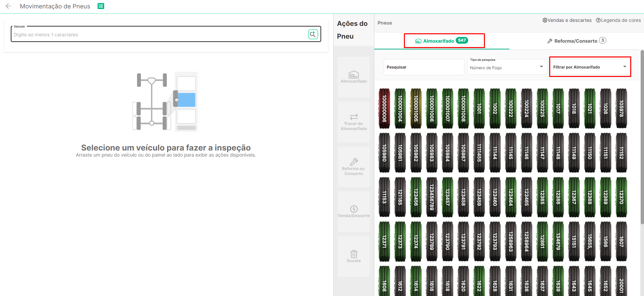Pick the tire numbered 123456789
644x296 pixels.
click(432, 197)
